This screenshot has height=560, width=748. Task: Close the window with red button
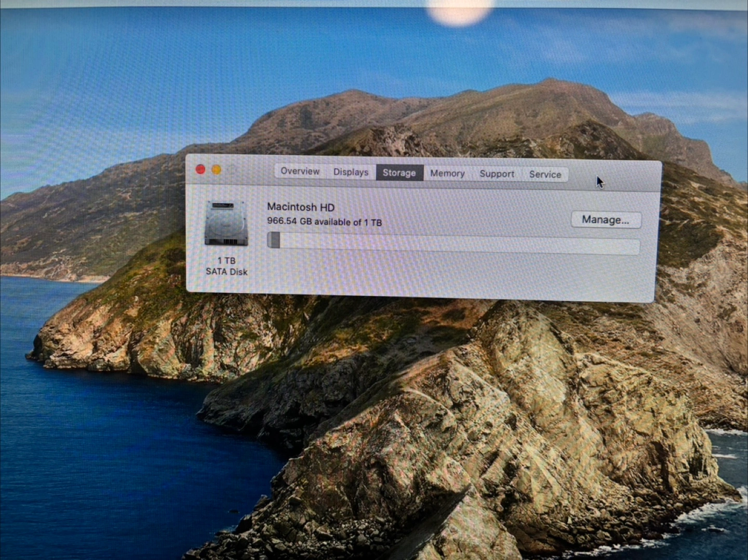tap(200, 170)
